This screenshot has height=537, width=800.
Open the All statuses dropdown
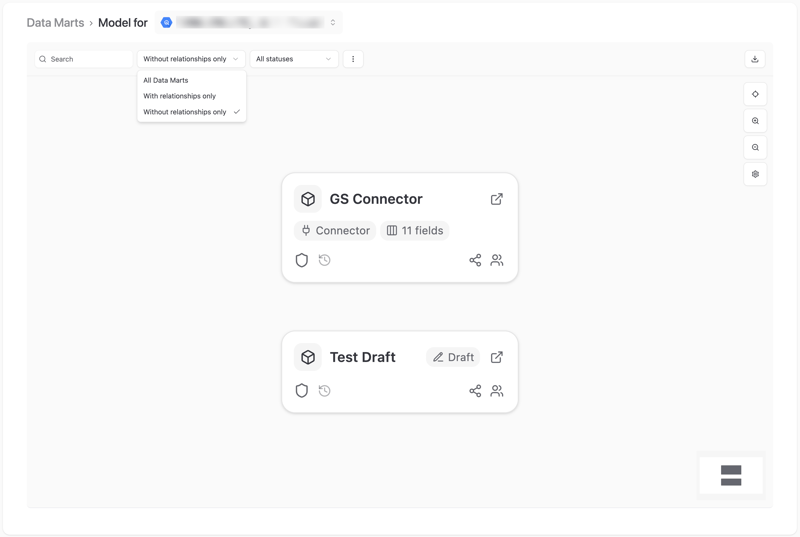(x=294, y=59)
